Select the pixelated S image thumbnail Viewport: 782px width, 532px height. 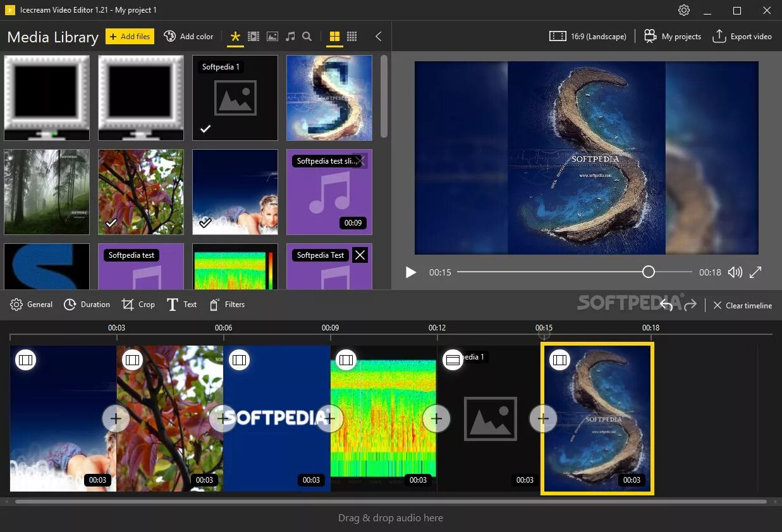click(329, 98)
